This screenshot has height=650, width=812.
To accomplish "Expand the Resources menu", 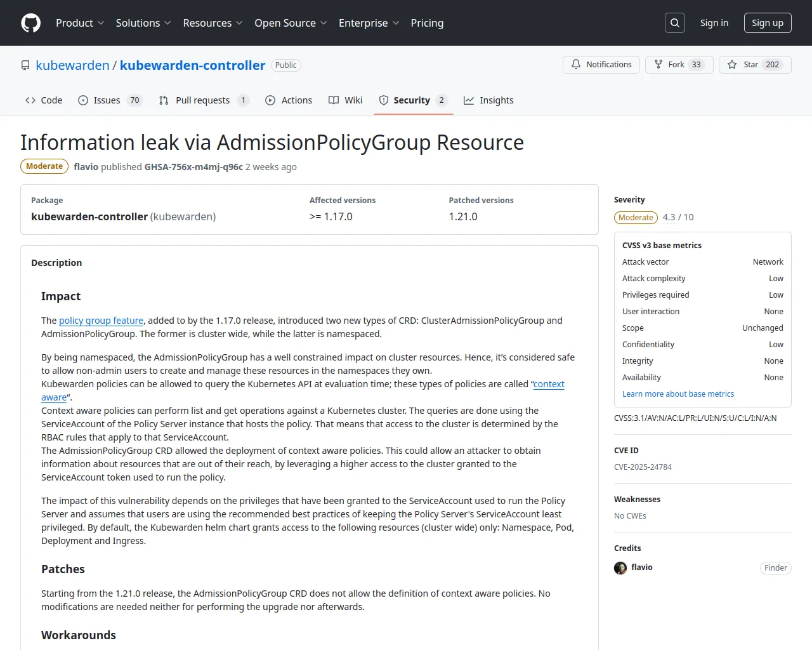I will (213, 23).
